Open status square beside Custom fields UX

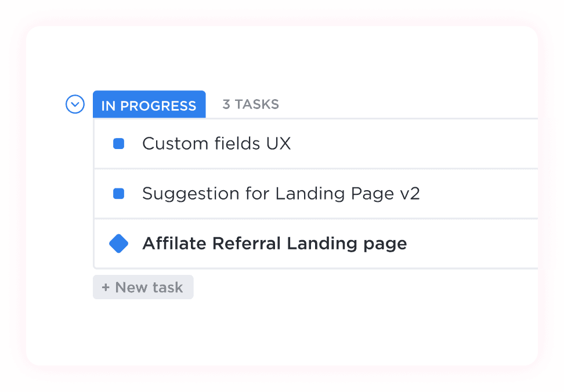119,144
